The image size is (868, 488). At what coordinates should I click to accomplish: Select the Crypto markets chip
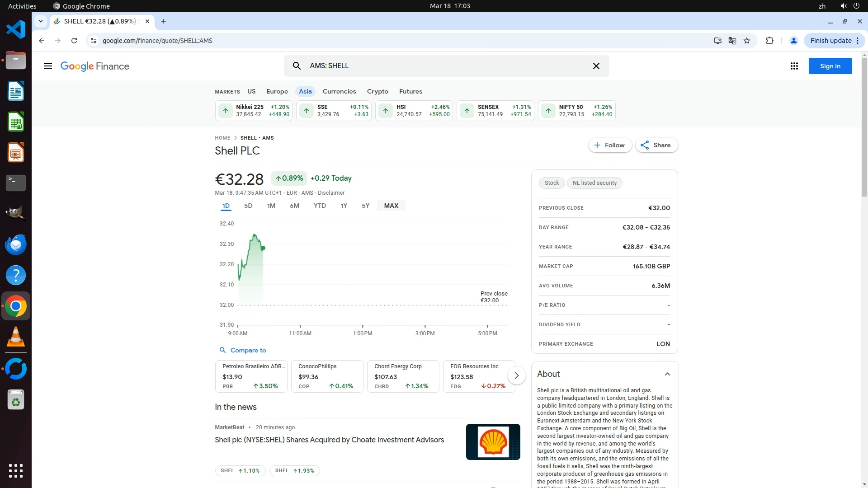[x=377, y=91]
